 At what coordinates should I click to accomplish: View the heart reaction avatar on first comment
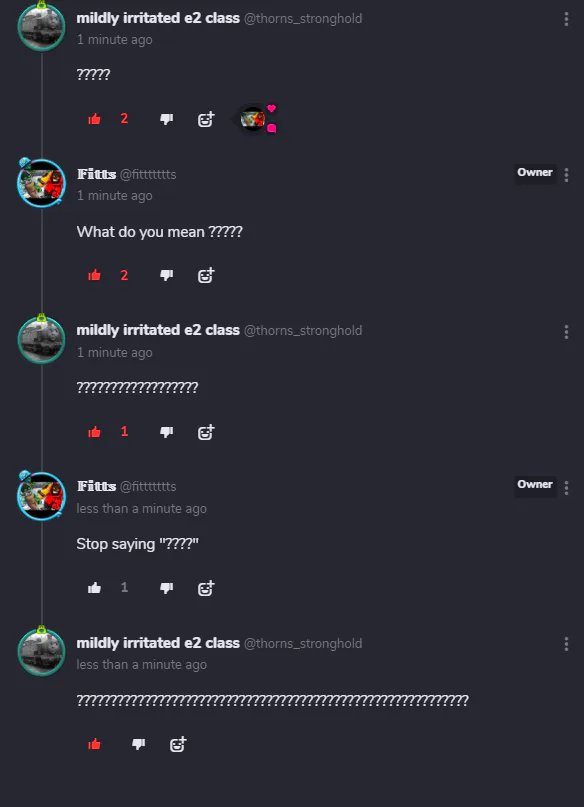253,119
